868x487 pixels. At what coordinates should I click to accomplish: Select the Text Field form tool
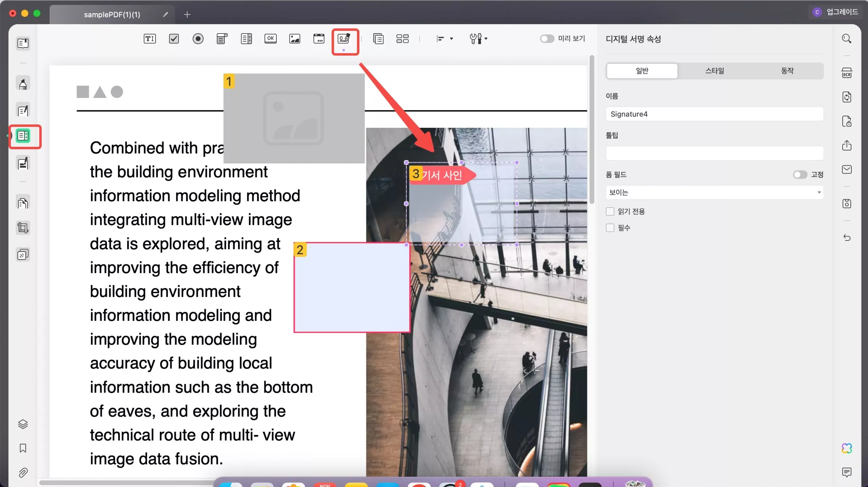coord(150,39)
